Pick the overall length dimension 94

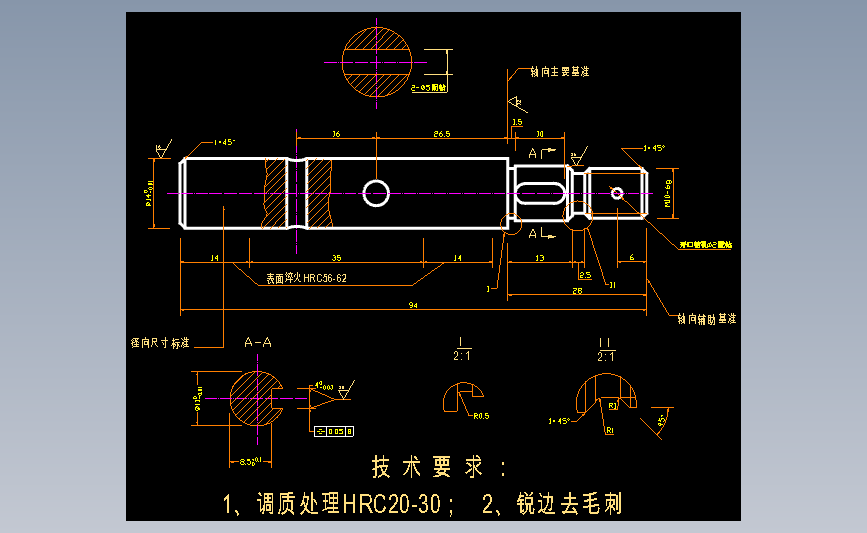(x=413, y=305)
